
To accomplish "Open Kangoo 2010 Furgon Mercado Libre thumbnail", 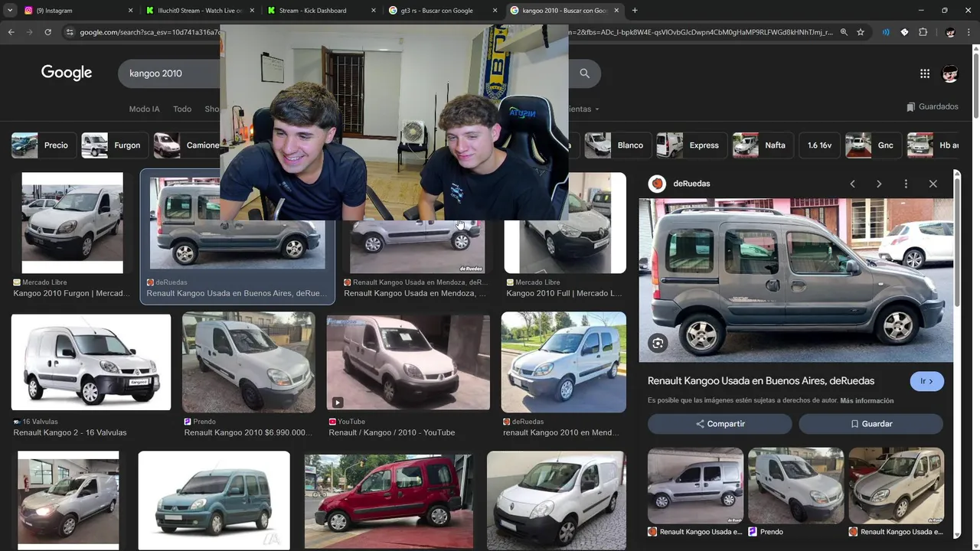I will point(72,223).
